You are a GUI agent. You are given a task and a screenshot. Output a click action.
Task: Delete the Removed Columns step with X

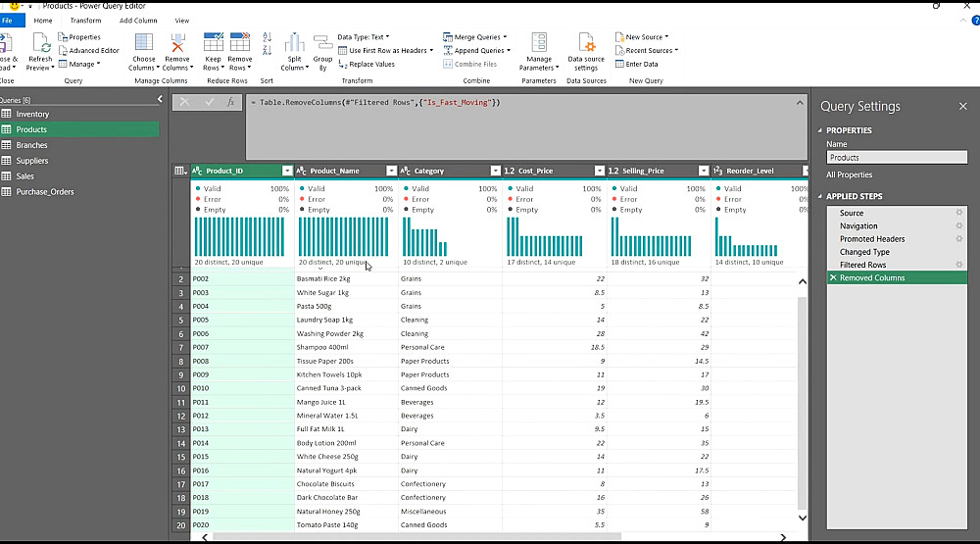pyautogui.click(x=833, y=277)
